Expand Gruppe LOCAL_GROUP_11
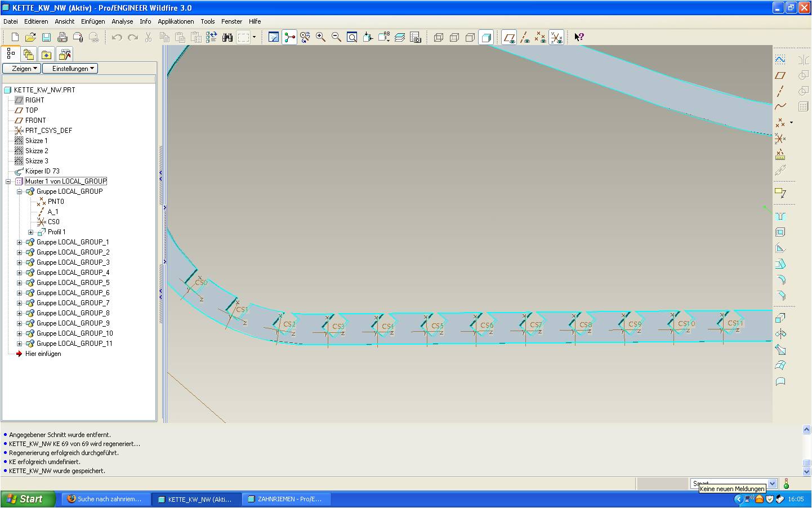This screenshot has width=812, height=508. coord(20,344)
